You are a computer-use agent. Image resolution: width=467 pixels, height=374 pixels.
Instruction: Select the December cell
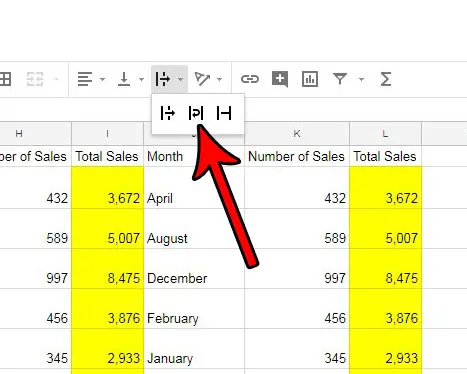click(194, 269)
